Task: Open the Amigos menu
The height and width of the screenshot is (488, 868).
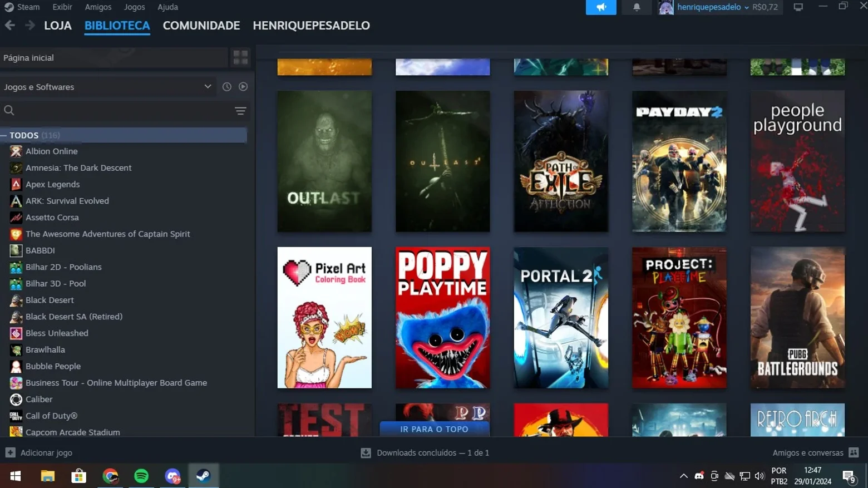Action: coord(98,7)
